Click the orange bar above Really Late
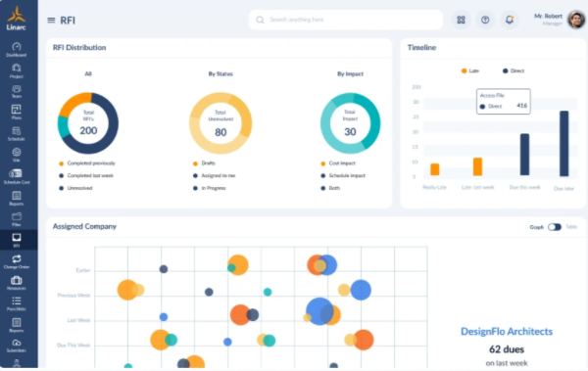 tap(434, 169)
